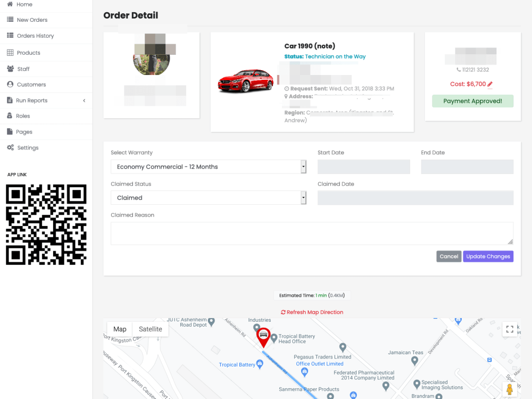Screen dimensions: 532x399
Task: Click inside the Claimed Reason text field
Action: click(311, 233)
